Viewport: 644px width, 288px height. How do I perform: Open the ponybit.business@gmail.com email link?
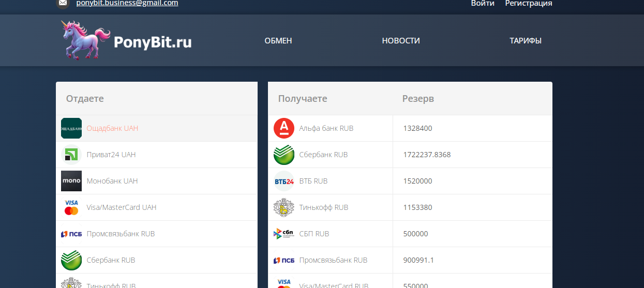pos(127,3)
